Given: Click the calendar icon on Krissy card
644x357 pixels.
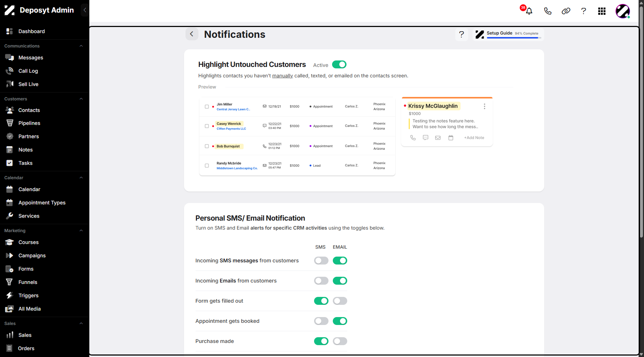Looking at the screenshot, I should tap(451, 138).
